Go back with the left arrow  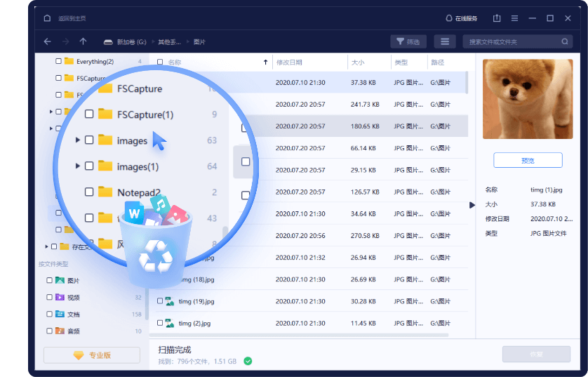coord(47,41)
